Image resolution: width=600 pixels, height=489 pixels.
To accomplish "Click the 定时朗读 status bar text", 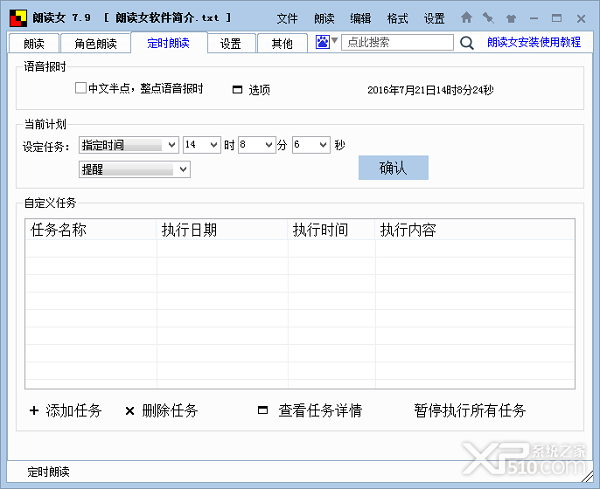I will click(48, 472).
